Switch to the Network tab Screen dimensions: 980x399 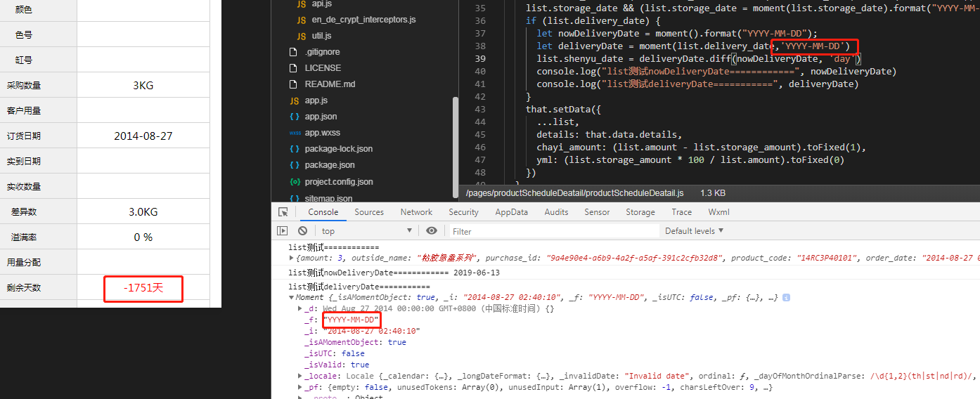416,212
